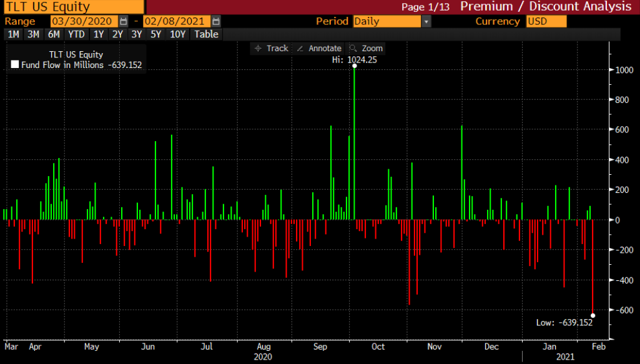640x364 pixels.
Task: Open the end date calendar picker
Action: [216, 21]
